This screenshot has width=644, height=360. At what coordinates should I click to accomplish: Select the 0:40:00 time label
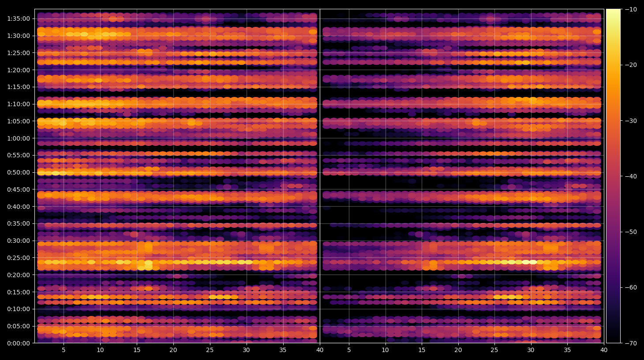(x=19, y=207)
